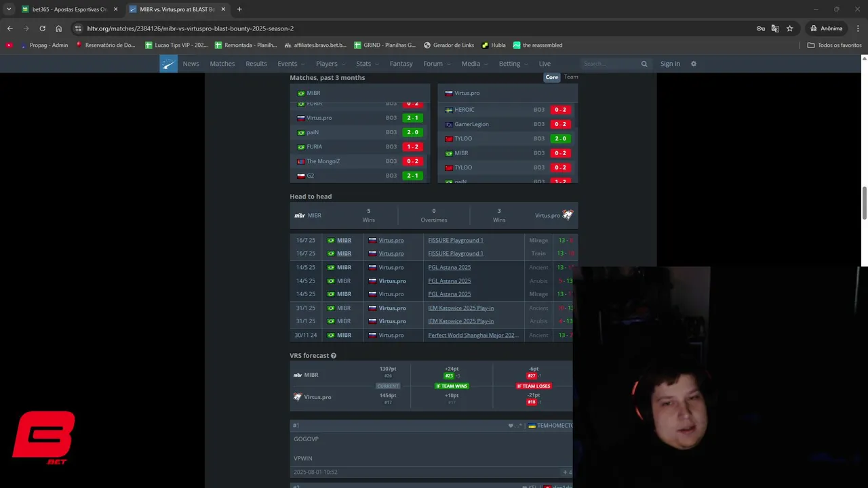Open the Results menu item

point(256,64)
